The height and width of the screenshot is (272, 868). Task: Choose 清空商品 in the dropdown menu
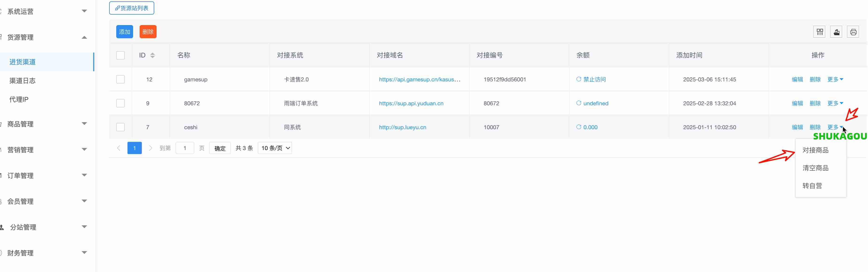tap(816, 168)
